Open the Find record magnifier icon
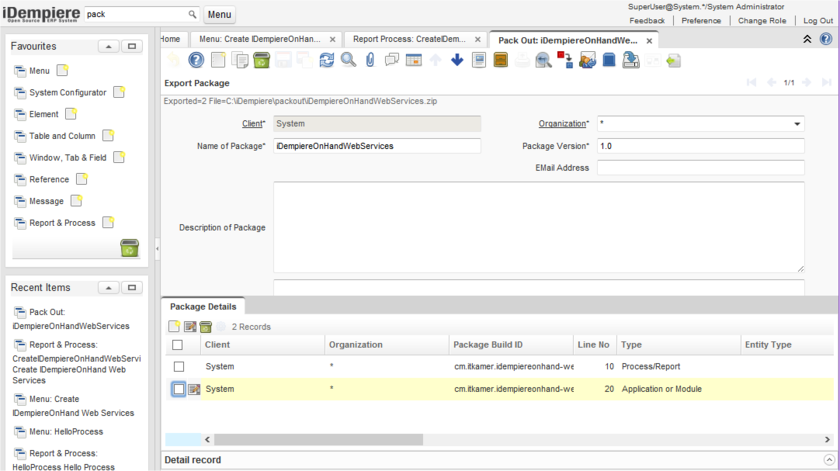The image size is (840, 471). 348,61
